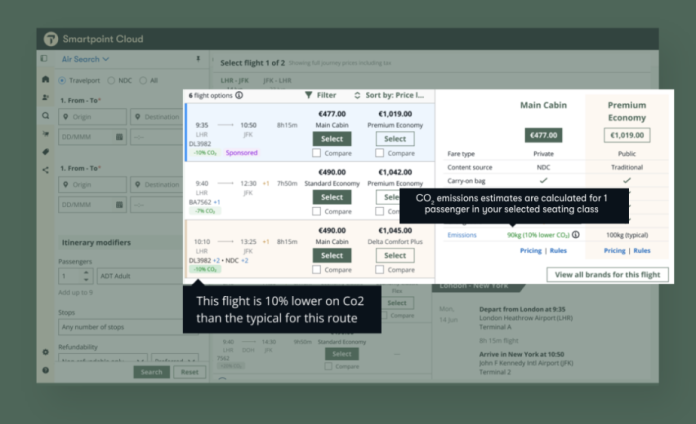
Task: Click the Search button
Action: [152, 372]
